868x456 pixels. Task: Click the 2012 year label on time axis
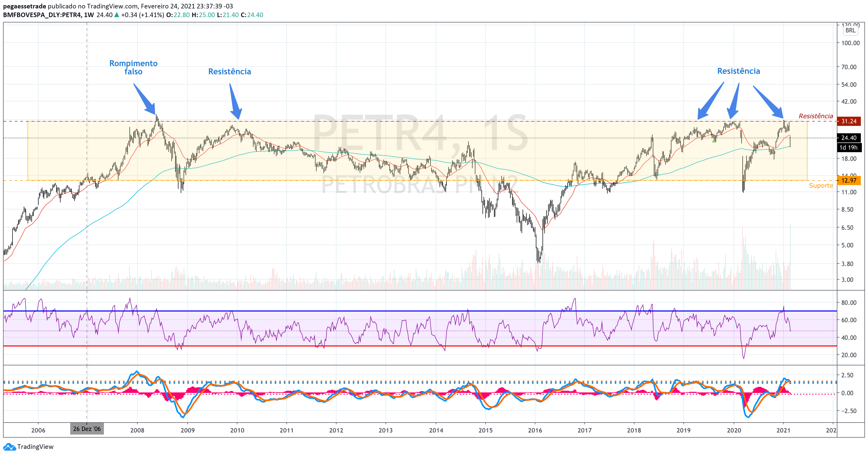click(336, 430)
